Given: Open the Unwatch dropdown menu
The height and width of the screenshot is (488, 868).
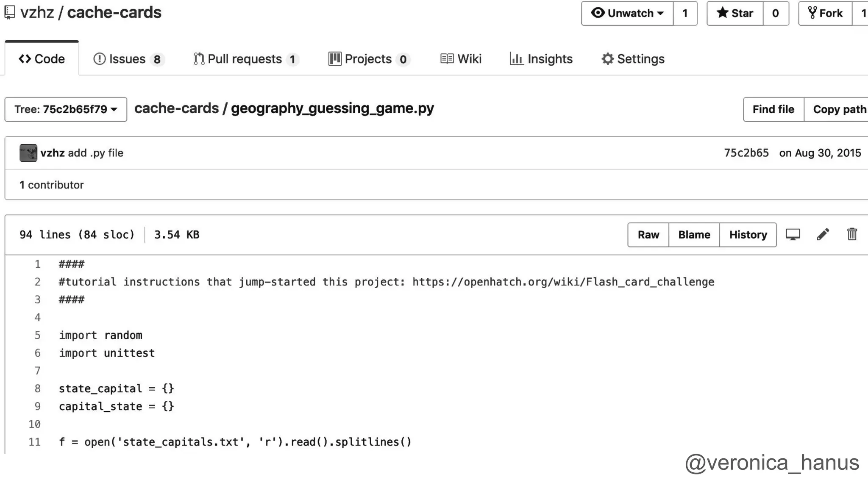Looking at the screenshot, I should coord(627,14).
